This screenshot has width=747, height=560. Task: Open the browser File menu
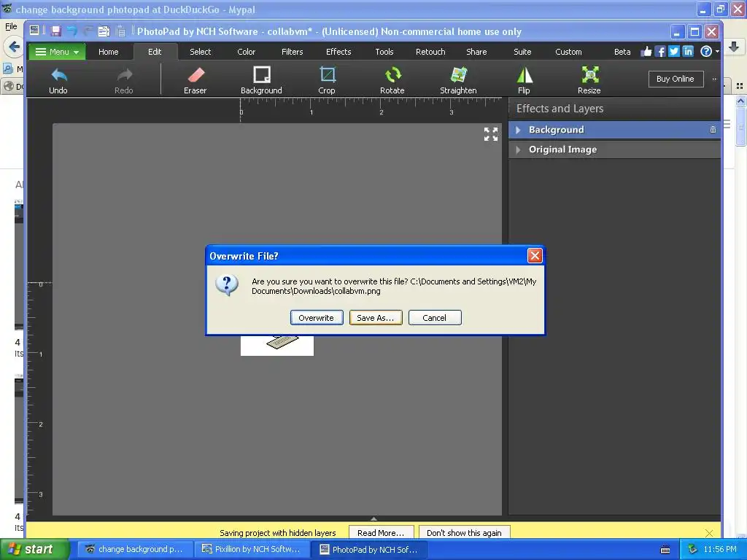[11, 26]
